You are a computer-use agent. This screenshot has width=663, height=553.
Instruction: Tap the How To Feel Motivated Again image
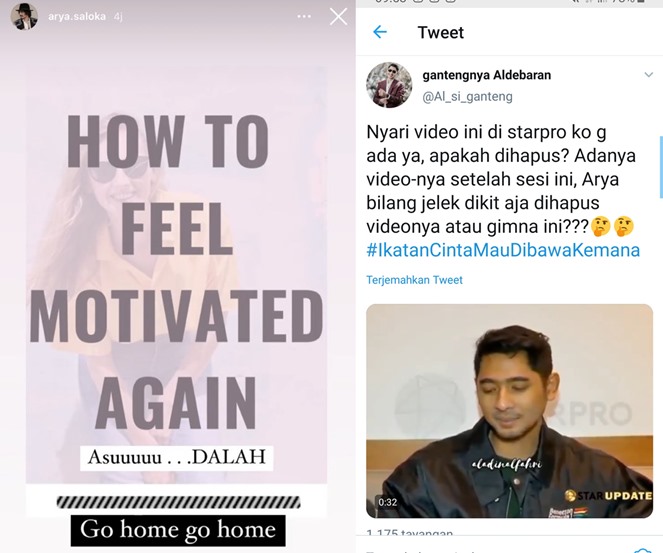pos(176,275)
